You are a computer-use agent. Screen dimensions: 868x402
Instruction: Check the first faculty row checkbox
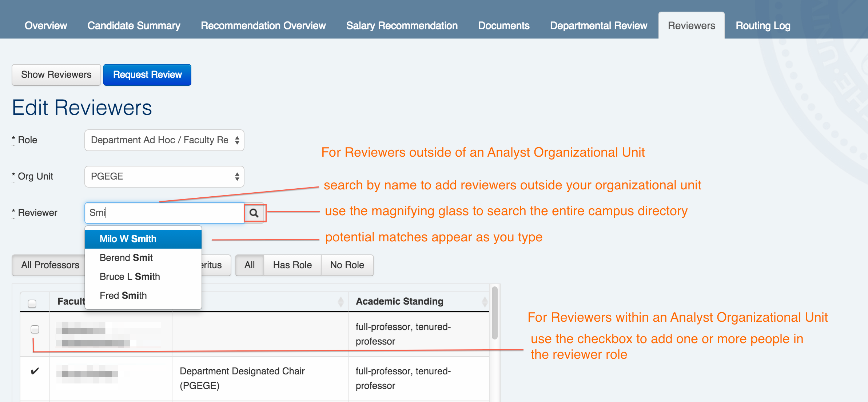pos(35,329)
